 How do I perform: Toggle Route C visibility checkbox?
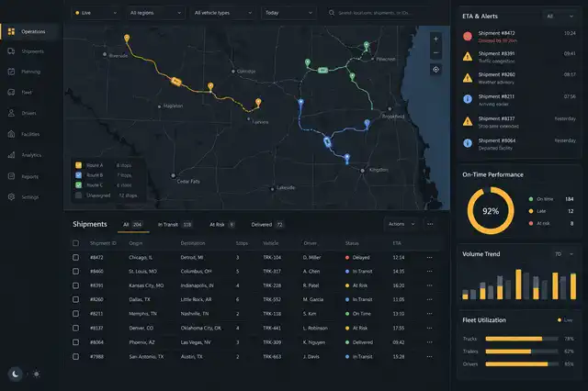coord(78,185)
